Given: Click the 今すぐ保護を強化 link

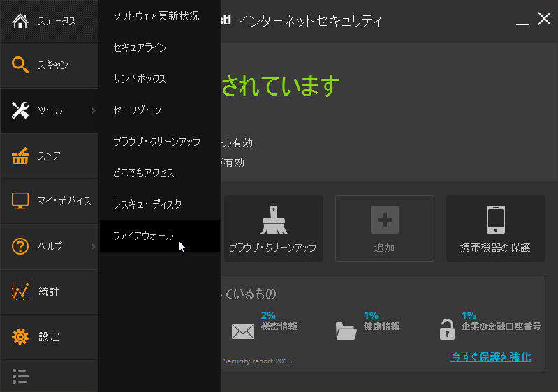Looking at the screenshot, I should click(x=490, y=357).
